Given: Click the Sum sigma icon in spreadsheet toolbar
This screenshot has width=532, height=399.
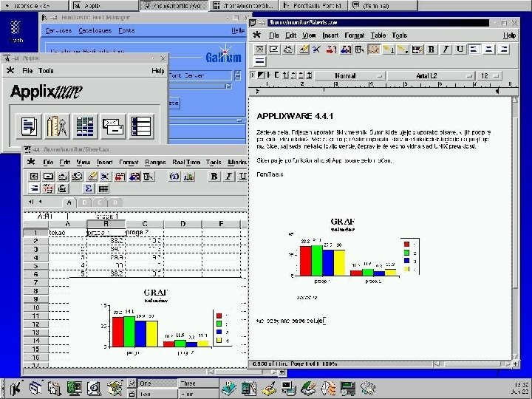Looking at the screenshot, I should pyautogui.click(x=89, y=188).
